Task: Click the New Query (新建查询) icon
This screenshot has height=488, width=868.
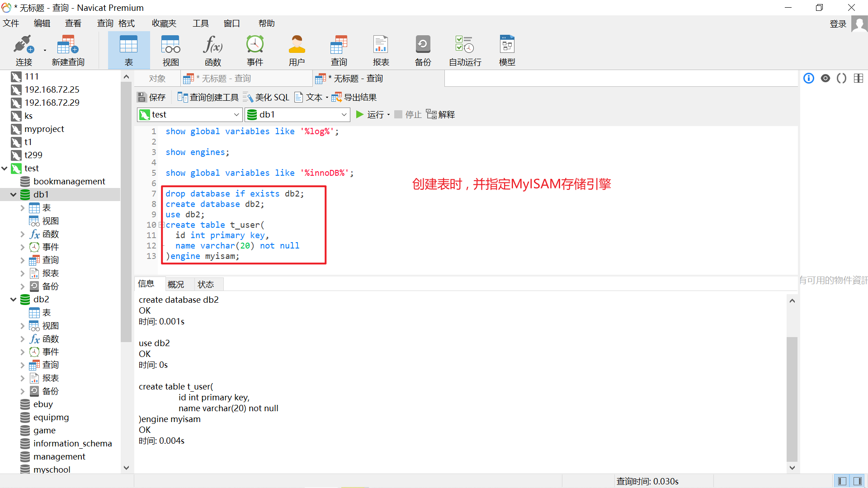Action: coord(68,50)
